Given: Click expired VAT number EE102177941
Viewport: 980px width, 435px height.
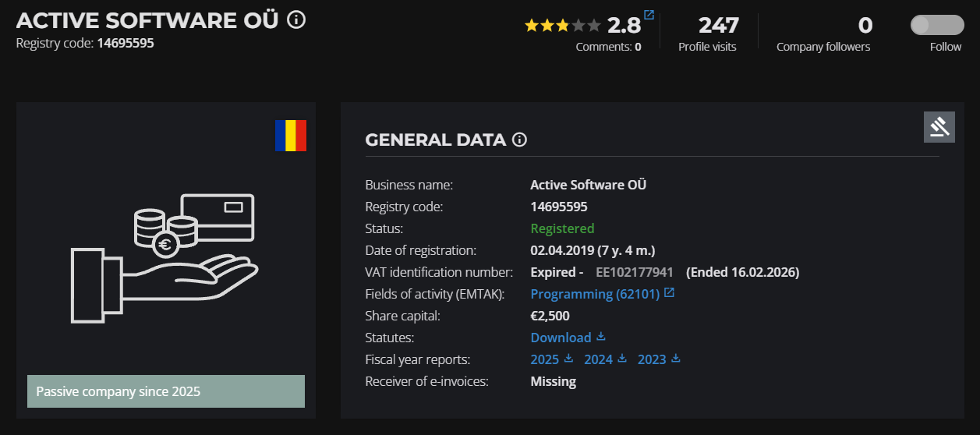Looking at the screenshot, I should [x=635, y=272].
